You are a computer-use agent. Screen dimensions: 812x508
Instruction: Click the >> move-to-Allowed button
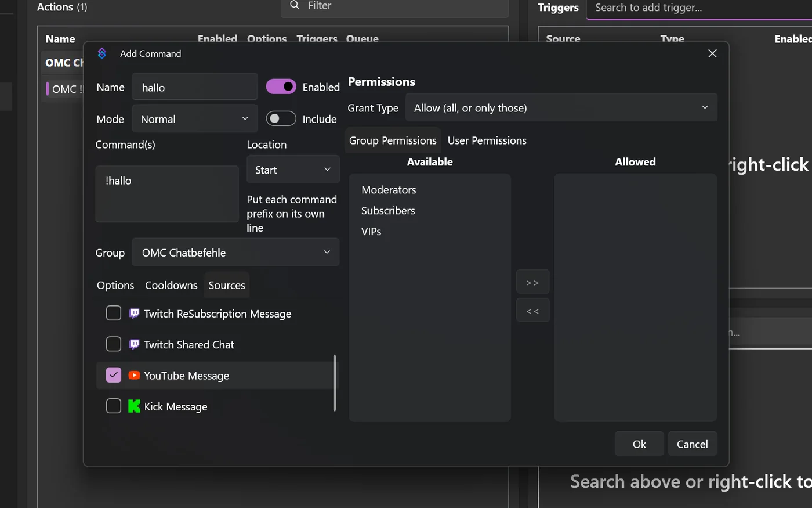tap(532, 282)
